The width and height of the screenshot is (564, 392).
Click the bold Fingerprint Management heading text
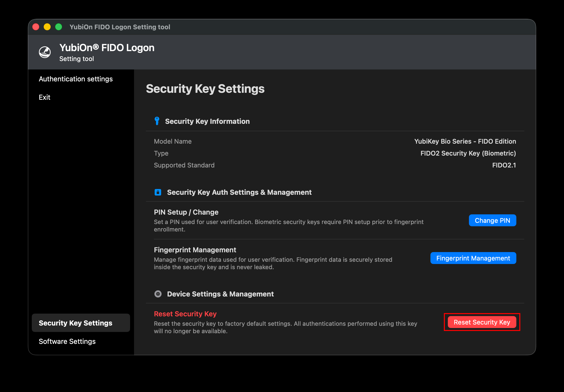coord(195,250)
